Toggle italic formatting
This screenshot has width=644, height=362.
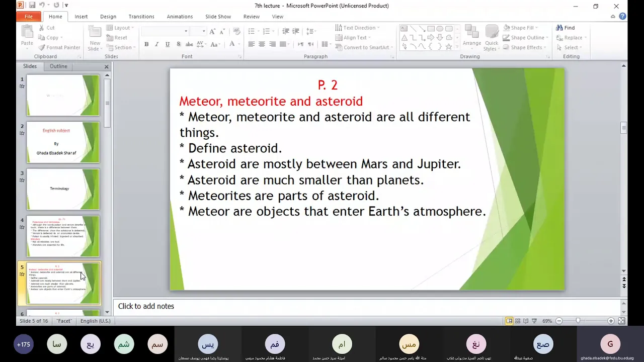coord(156,44)
